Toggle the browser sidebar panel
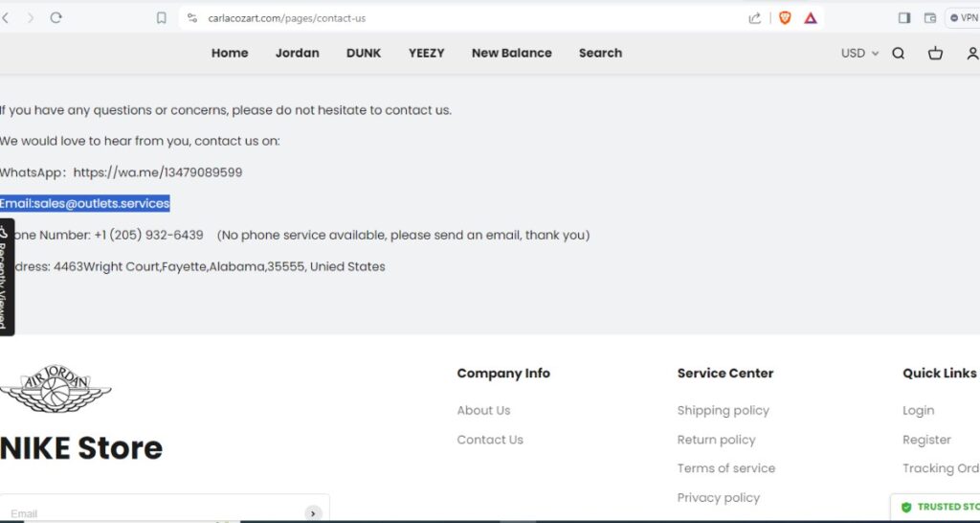 [904, 18]
